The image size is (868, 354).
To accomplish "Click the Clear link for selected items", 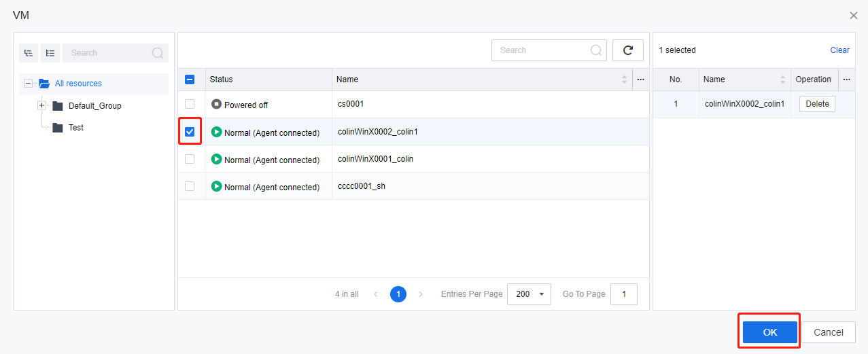I will click(839, 50).
